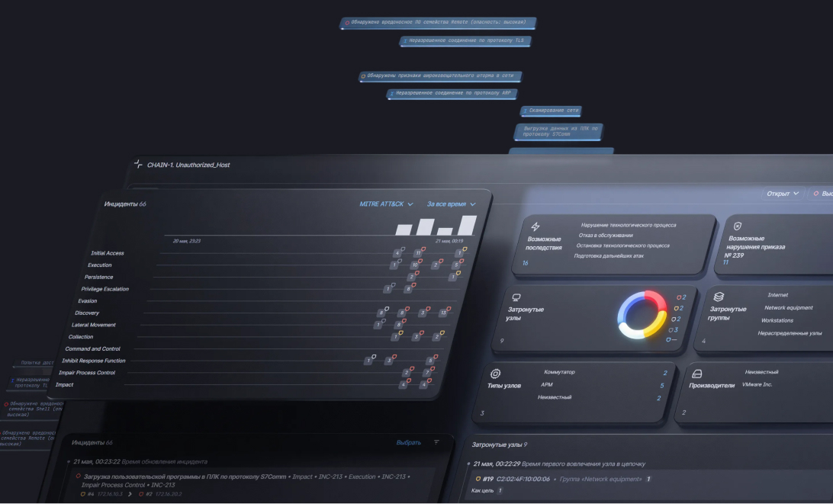The width and height of the screenshot is (833, 504).
Task: Click the tallest rightmost bar in incidents histogram
Action: [468, 225]
